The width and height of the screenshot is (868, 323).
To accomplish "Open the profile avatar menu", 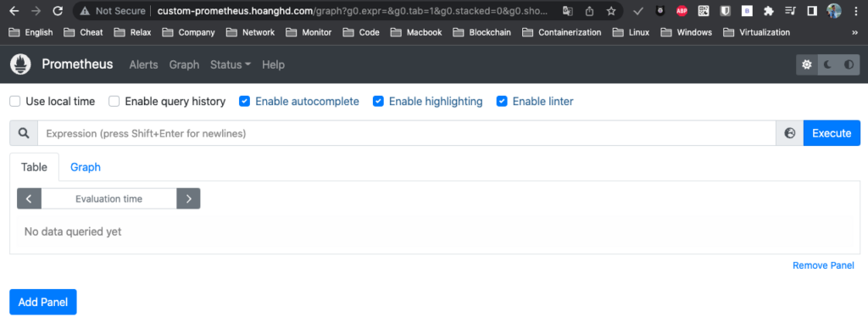I will [x=834, y=10].
